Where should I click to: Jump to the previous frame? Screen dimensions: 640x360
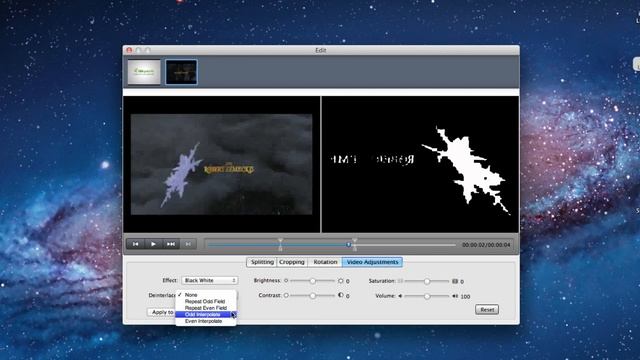point(136,244)
